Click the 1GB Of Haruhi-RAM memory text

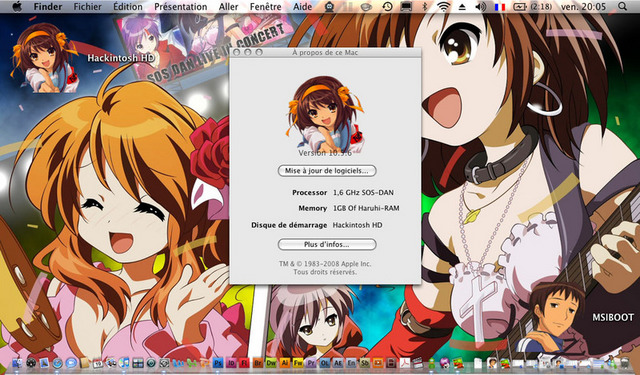click(366, 208)
